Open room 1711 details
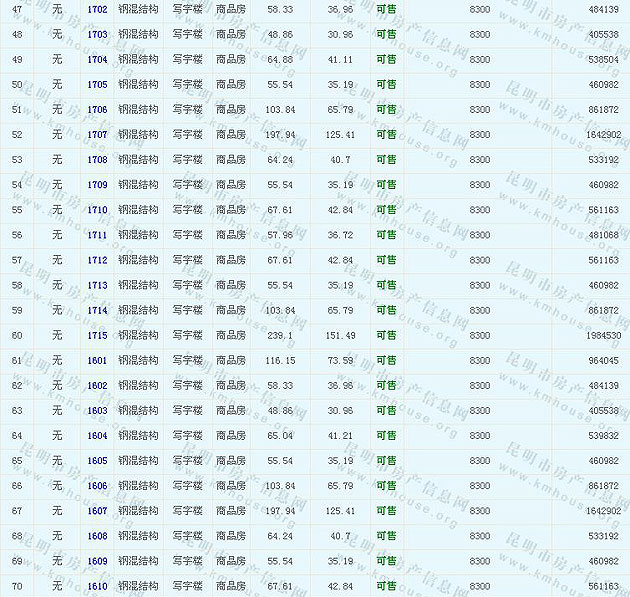630x597 pixels. (x=97, y=235)
